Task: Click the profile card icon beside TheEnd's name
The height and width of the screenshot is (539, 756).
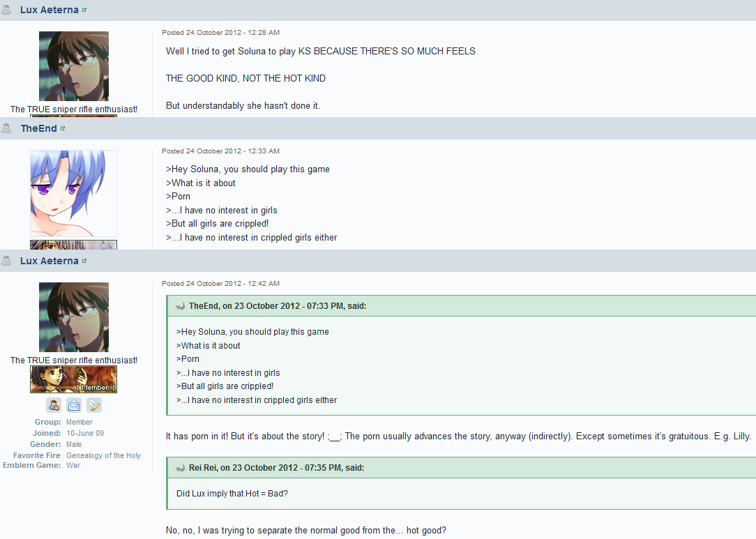Action: pyautogui.click(x=63, y=129)
